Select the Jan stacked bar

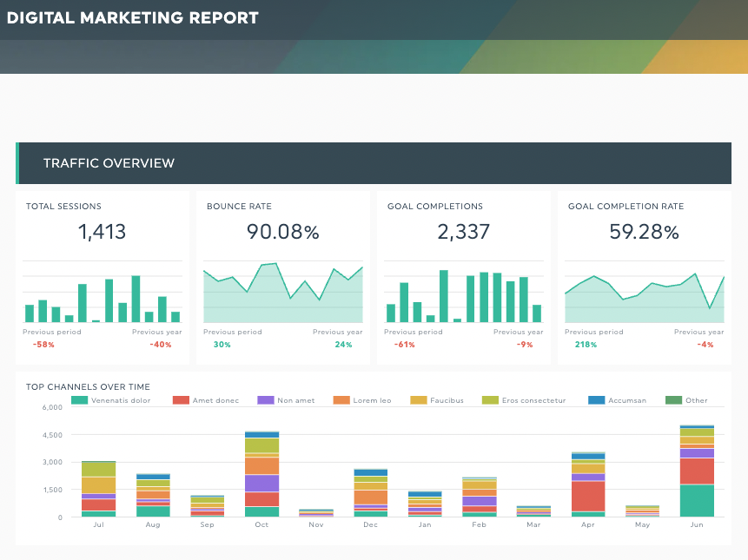point(425,504)
